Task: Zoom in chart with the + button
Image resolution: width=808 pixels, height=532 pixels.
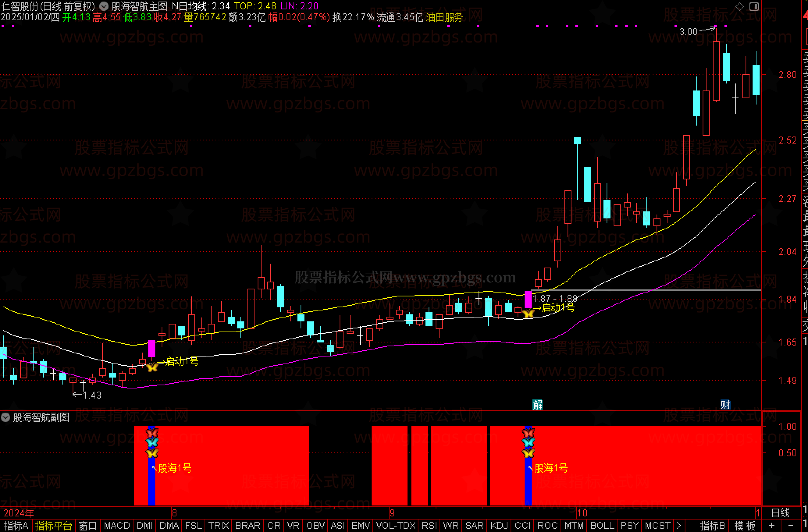Action: point(771,525)
